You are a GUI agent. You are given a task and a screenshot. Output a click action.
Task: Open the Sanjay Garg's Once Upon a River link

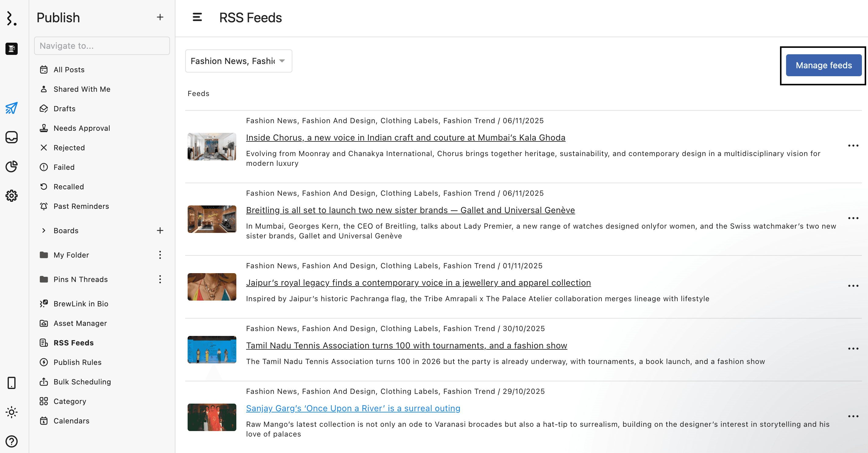pos(353,408)
